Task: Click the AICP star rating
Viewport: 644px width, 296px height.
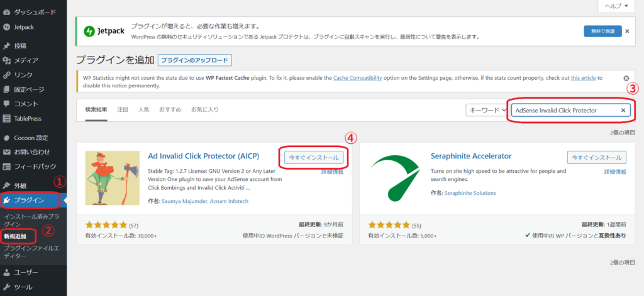Action: tap(106, 225)
